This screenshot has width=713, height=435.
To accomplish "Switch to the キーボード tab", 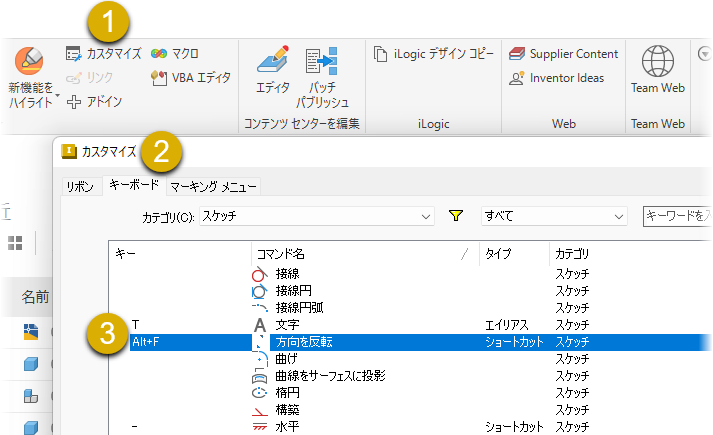I will [134, 185].
